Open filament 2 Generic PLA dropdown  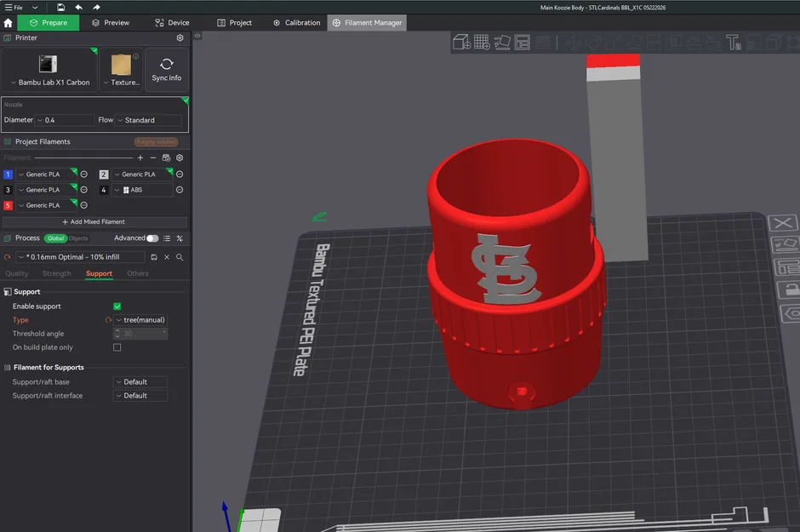coord(142,174)
